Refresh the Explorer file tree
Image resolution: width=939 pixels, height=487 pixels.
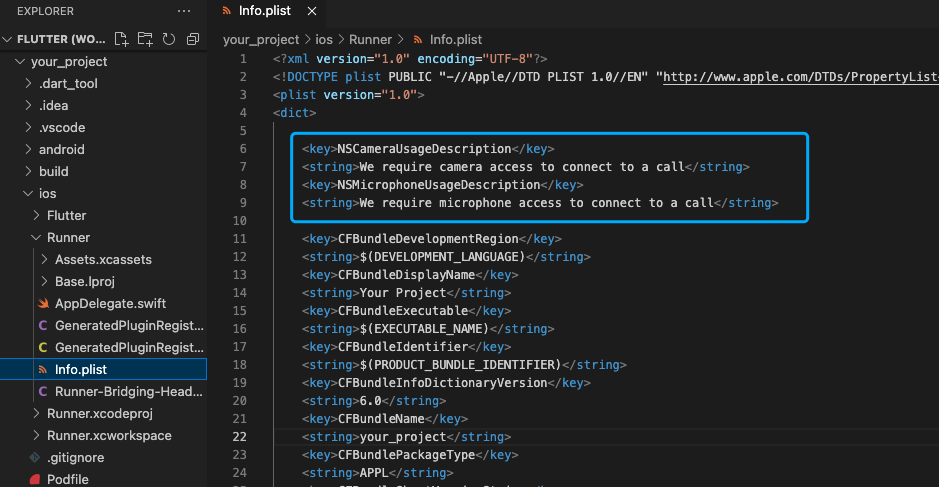coord(168,40)
